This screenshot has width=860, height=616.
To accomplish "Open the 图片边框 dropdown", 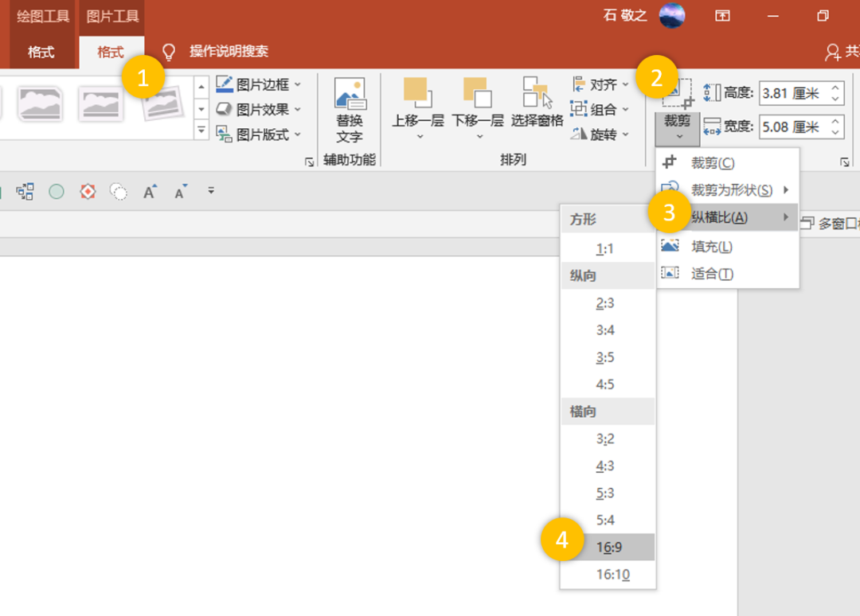I will (258, 84).
